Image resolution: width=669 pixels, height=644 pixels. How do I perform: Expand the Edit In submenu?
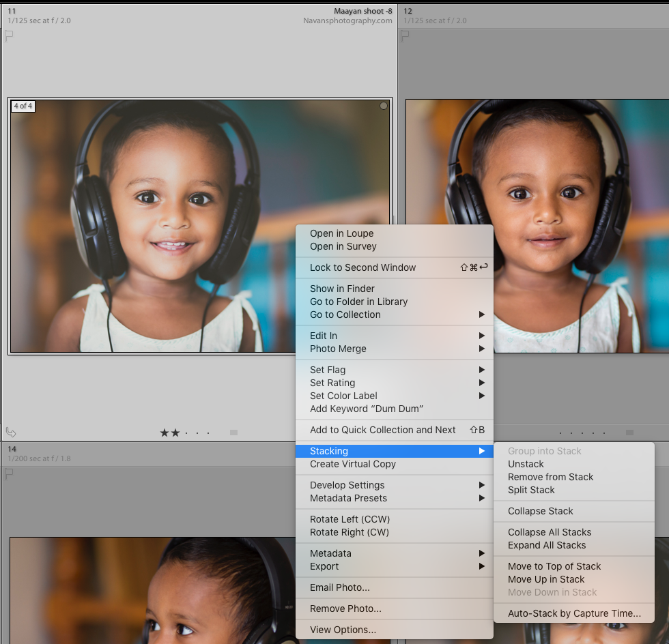point(395,336)
